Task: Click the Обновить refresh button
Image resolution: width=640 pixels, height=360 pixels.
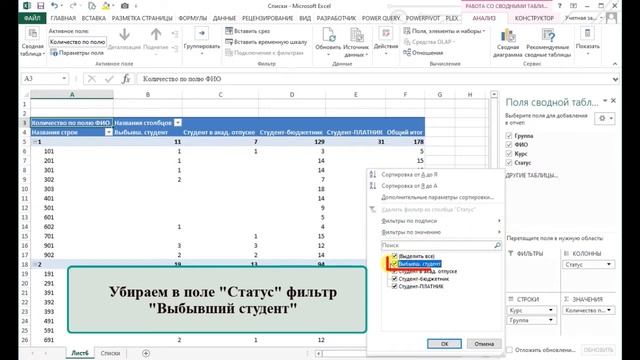Action: coord(328,42)
